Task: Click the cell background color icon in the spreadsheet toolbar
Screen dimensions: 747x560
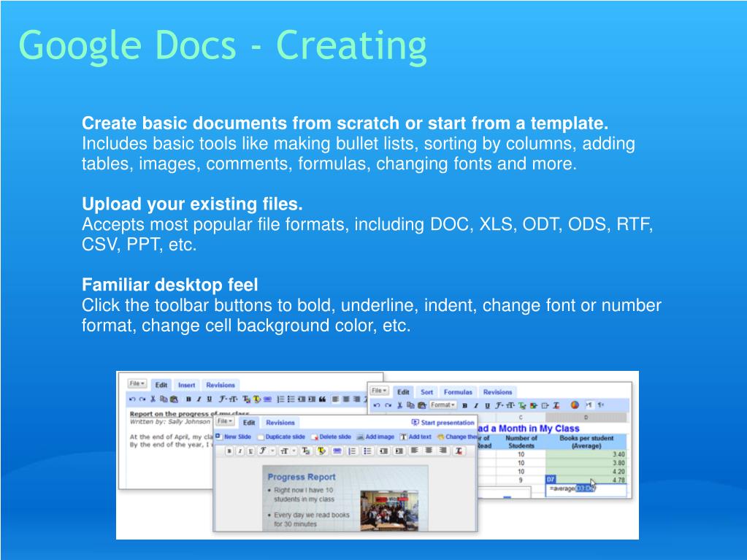Action: click(x=534, y=406)
